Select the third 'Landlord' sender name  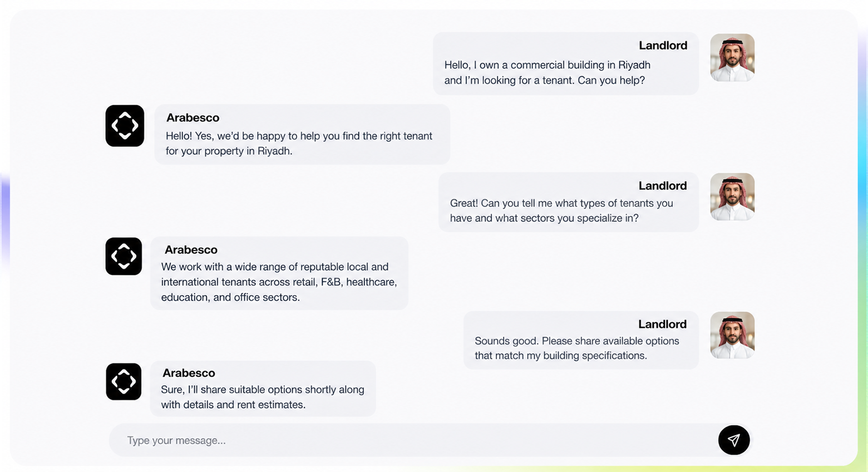coord(662,324)
